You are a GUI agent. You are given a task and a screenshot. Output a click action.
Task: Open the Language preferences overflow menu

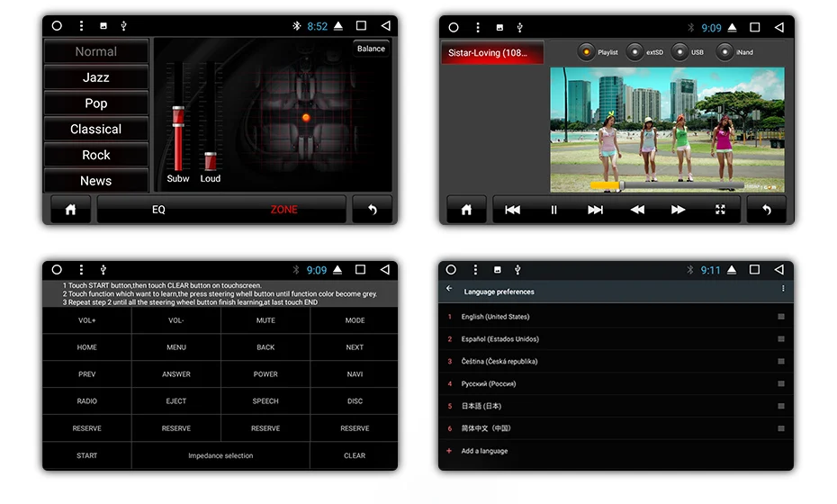pos(783,288)
